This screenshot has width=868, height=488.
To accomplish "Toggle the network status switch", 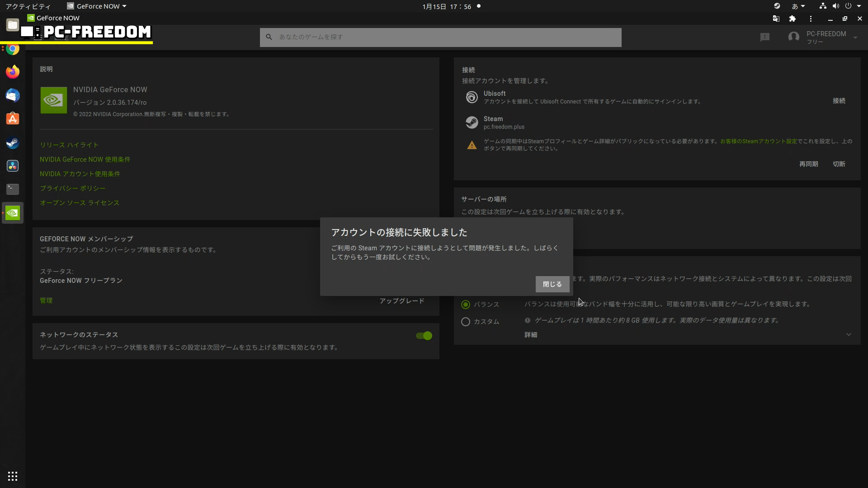I will pos(424,336).
